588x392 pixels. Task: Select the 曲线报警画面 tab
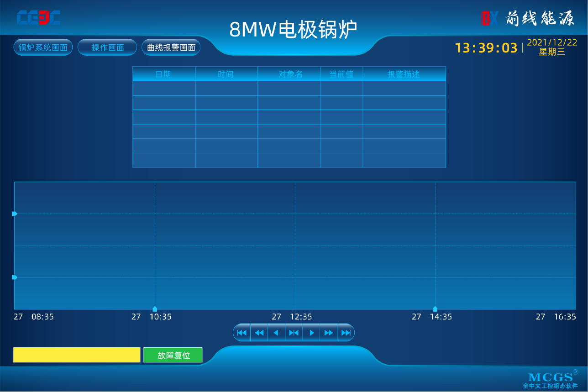pos(171,47)
